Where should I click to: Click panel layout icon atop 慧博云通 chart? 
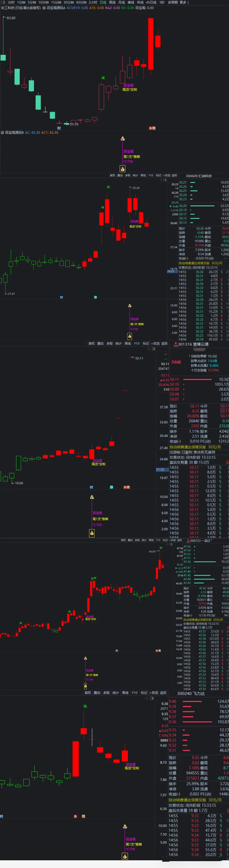click(153, 349)
